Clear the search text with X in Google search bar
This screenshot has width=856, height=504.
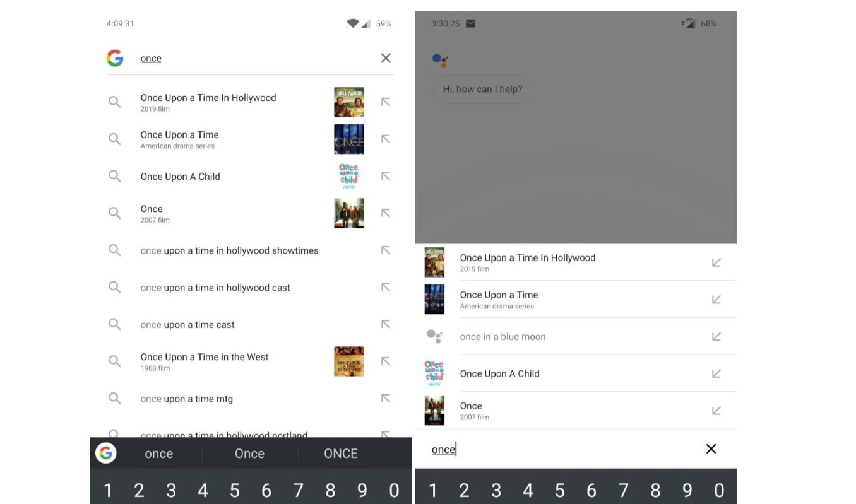(x=386, y=59)
